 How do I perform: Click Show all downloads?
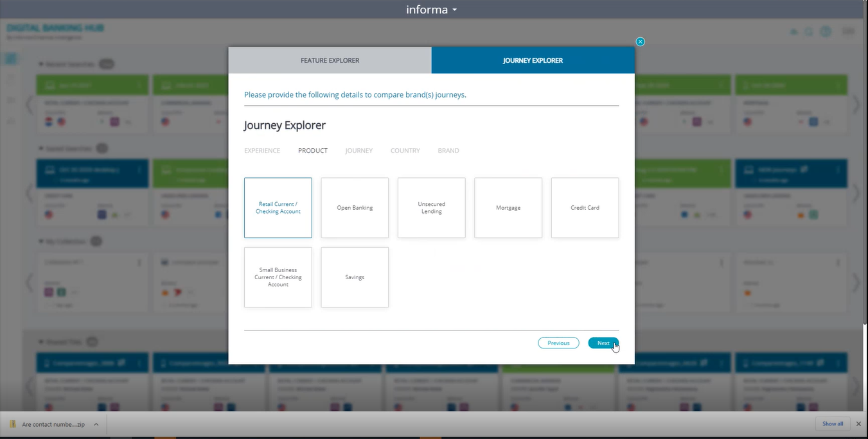click(x=833, y=424)
